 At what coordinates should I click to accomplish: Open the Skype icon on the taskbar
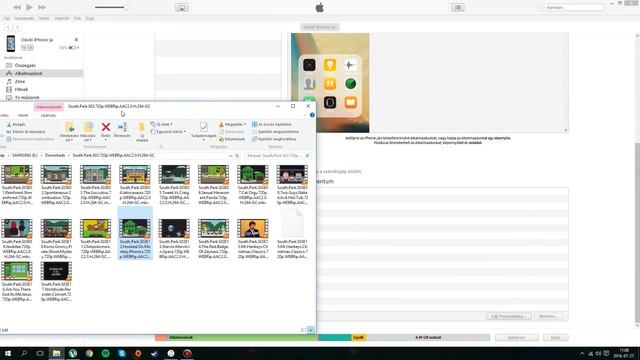tap(122, 353)
